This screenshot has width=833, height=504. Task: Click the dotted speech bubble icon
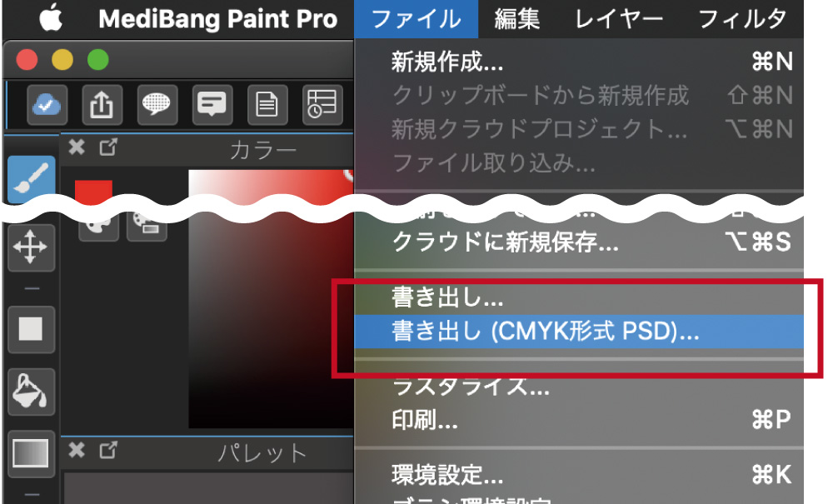[157, 105]
